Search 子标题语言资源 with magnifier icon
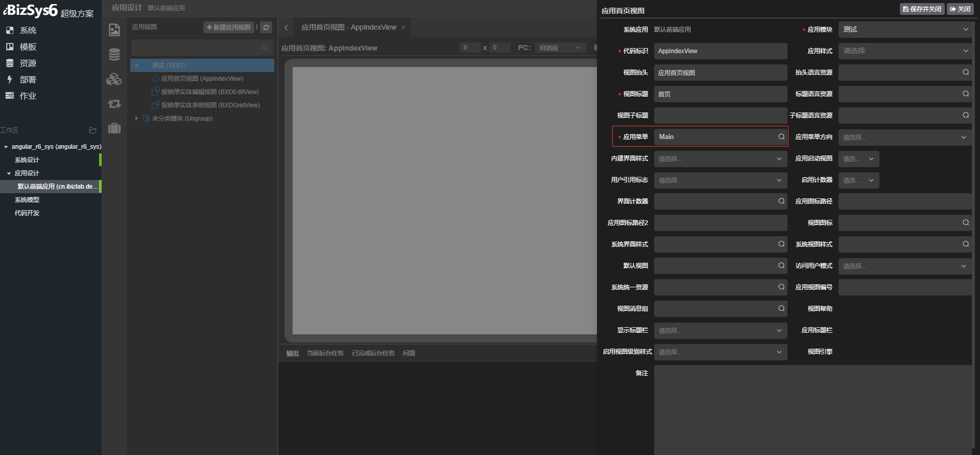The image size is (980, 455). pos(966,116)
